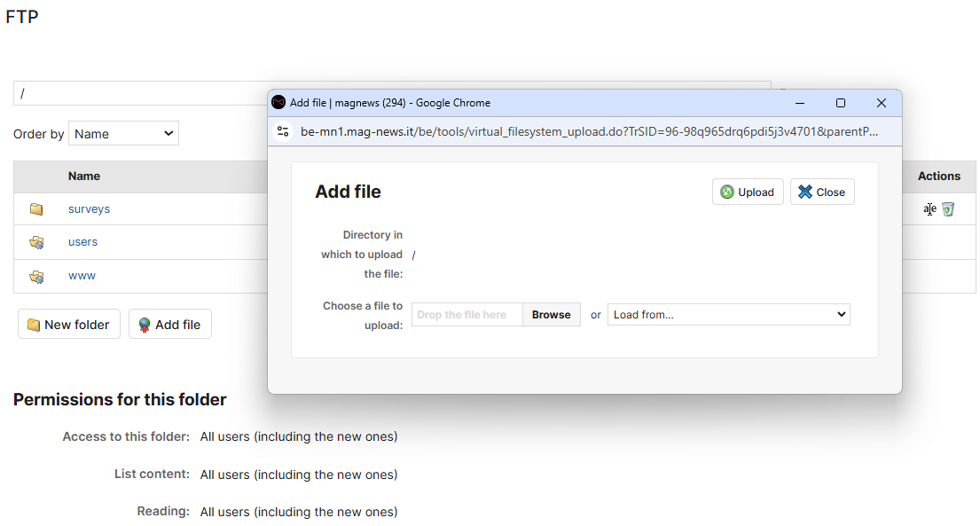Image resolution: width=980 pixels, height=526 pixels.
Task: Click Browse to choose a file
Action: 552,315
